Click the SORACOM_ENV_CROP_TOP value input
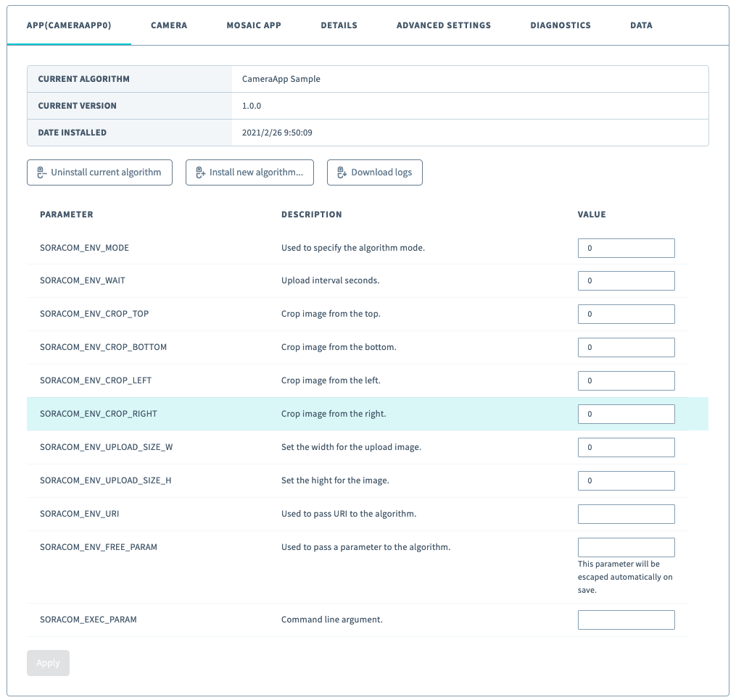 [x=627, y=314]
